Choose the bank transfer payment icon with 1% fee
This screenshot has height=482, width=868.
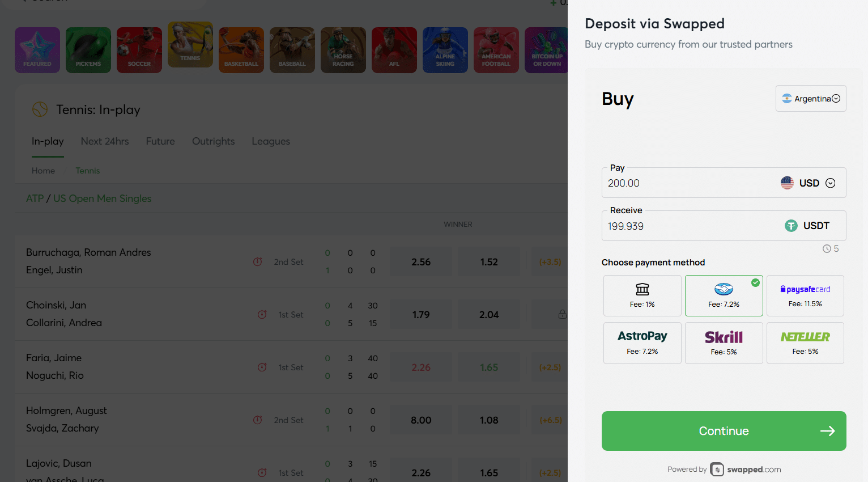click(642, 295)
